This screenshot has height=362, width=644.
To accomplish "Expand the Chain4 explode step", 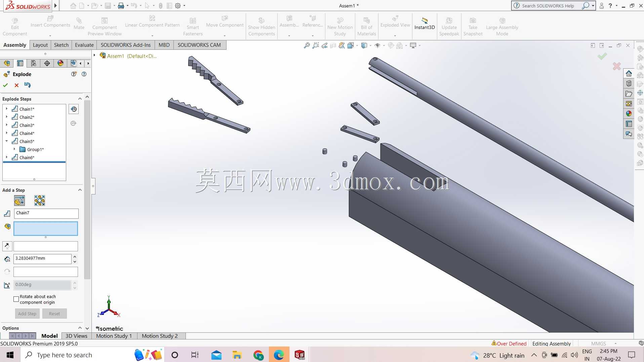I will pos(6,133).
